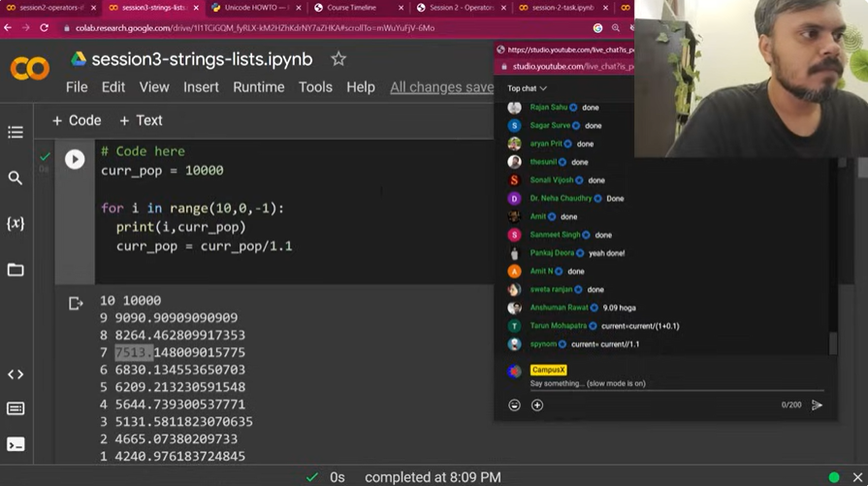The width and height of the screenshot is (868, 486).
Task: Expand the Top chat dropdown
Action: 527,88
